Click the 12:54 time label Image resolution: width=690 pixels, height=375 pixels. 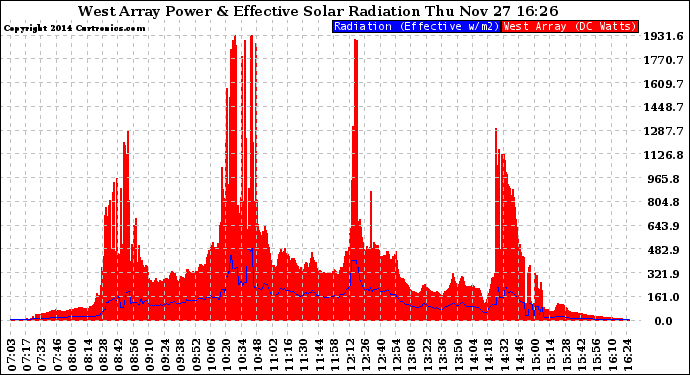coord(396,354)
